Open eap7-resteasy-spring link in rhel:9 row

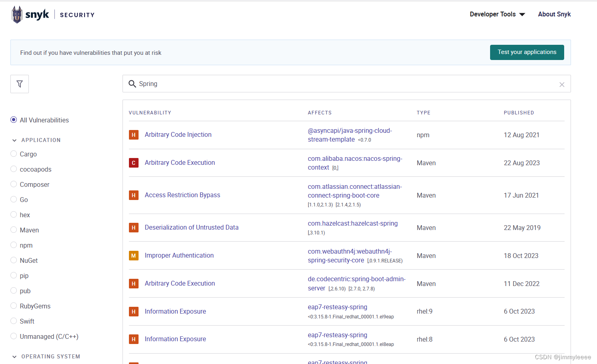(x=337, y=307)
